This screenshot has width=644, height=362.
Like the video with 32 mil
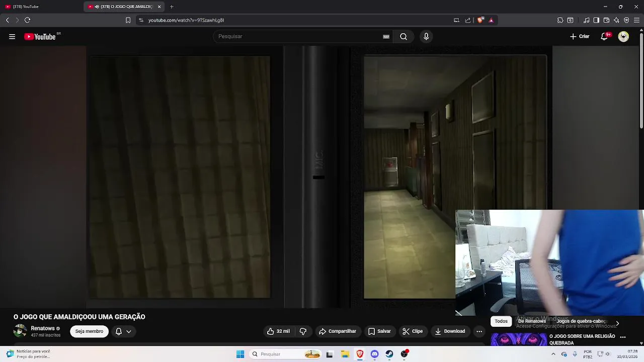pyautogui.click(x=278, y=331)
